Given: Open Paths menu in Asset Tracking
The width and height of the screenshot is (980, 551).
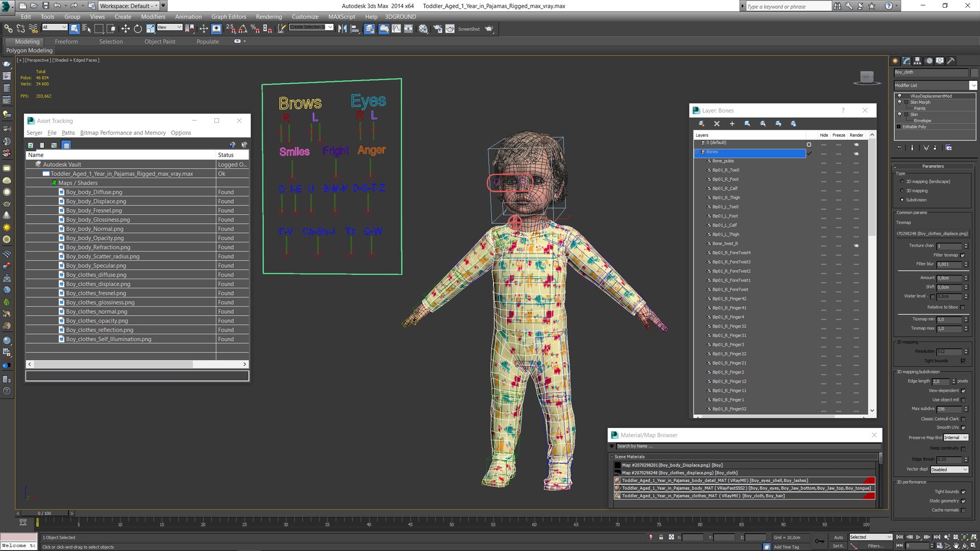Looking at the screenshot, I should [68, 133].
